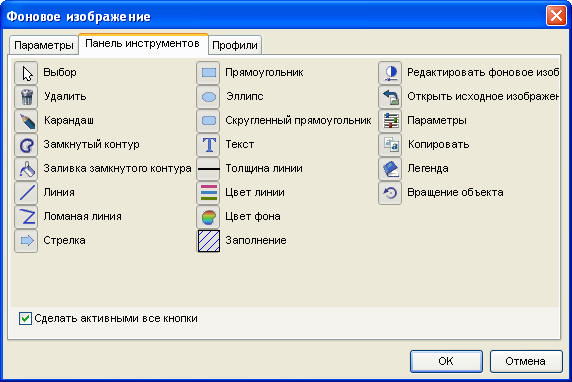Click the Вращение объекта rotate icon
This screenshot has width=572, height=382.
click(x=390, y=193)
